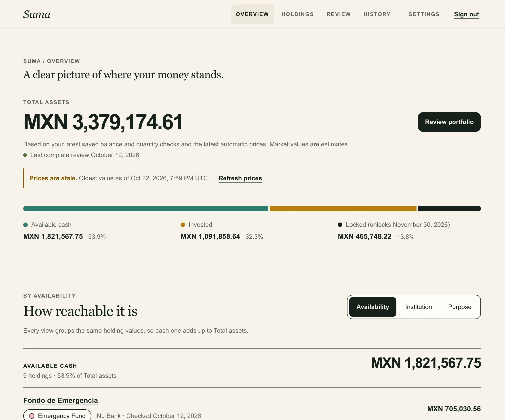
Task: Switch grouping to Institution
Action: (419, 307)
